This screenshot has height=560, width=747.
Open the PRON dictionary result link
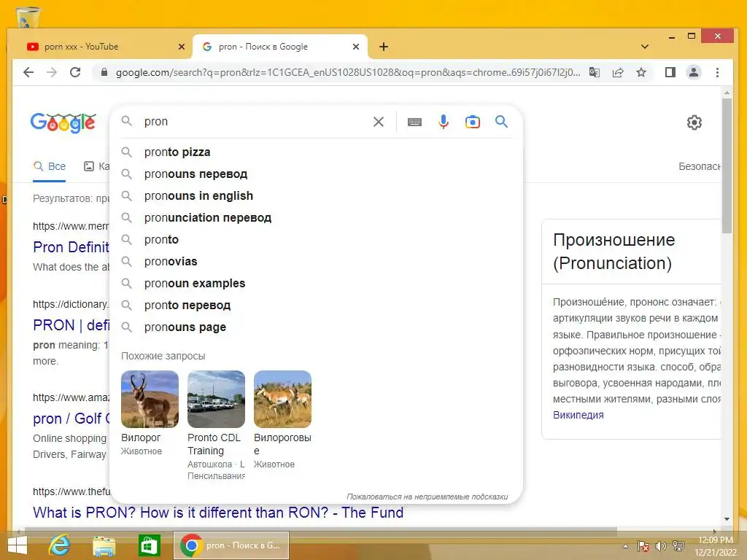tap(71, 325)
